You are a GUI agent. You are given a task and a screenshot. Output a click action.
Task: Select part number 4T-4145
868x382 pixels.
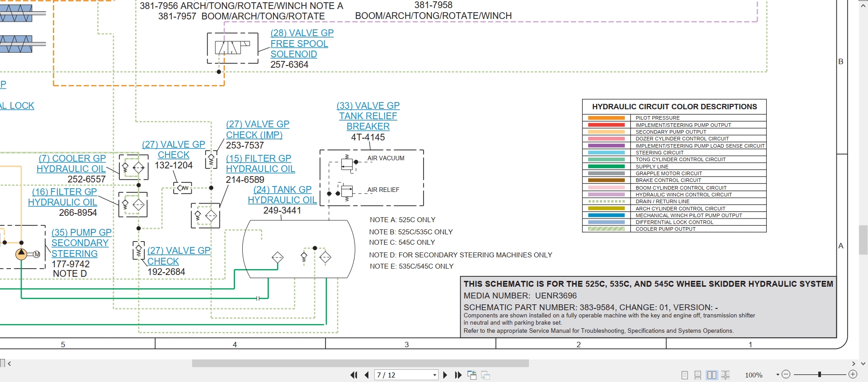pyautogui.click(x=368, y=137)
